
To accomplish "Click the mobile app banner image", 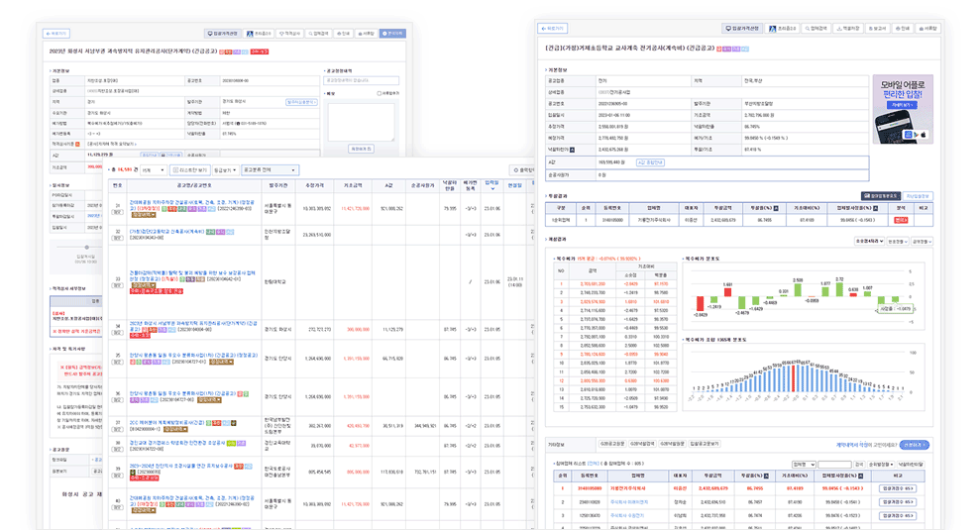I will (x=902, y=109).
